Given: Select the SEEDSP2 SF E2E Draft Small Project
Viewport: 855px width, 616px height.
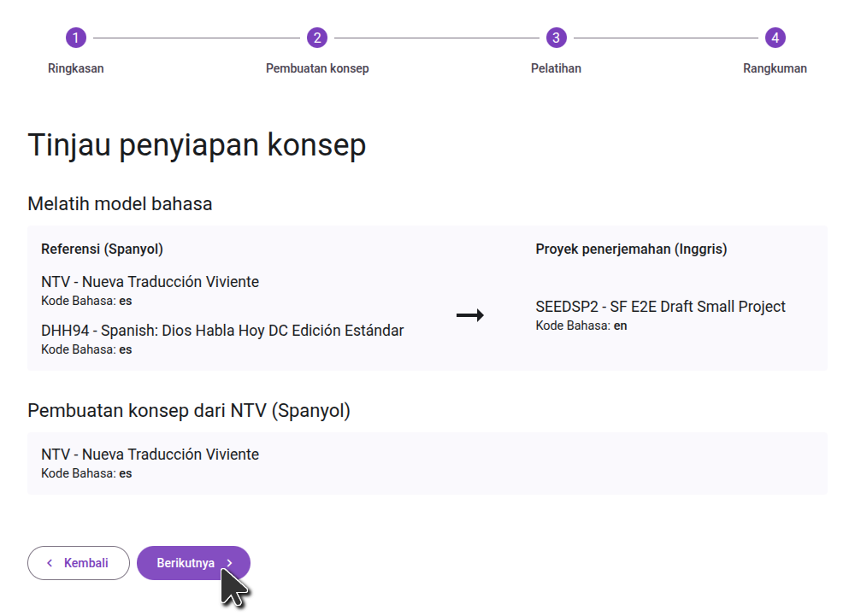Looking at the screenshot, I should [660, 307].
